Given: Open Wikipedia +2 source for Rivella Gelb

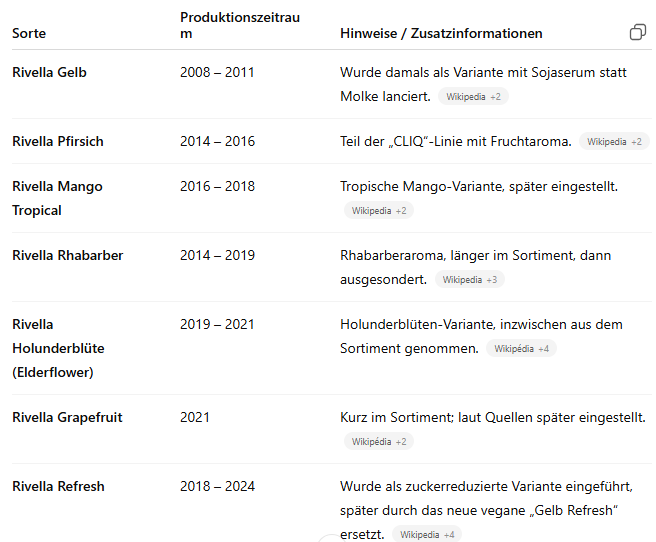Looking at the screenshot, I should (x=473, y=97).
